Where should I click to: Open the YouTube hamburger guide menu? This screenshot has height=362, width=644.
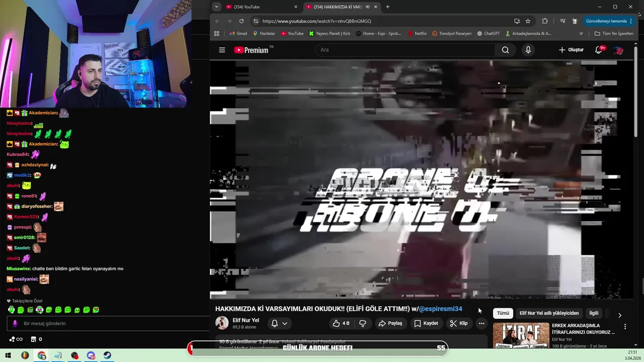tap(222, 50)
